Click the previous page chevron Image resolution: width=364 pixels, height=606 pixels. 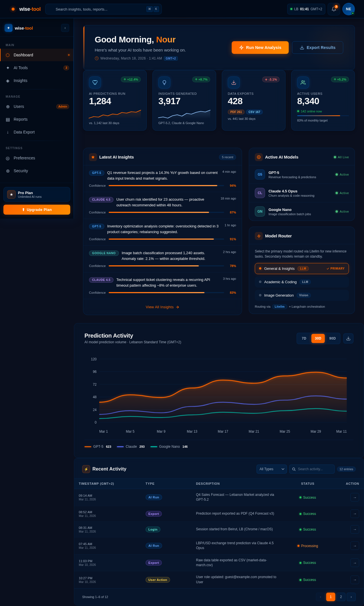320,597
